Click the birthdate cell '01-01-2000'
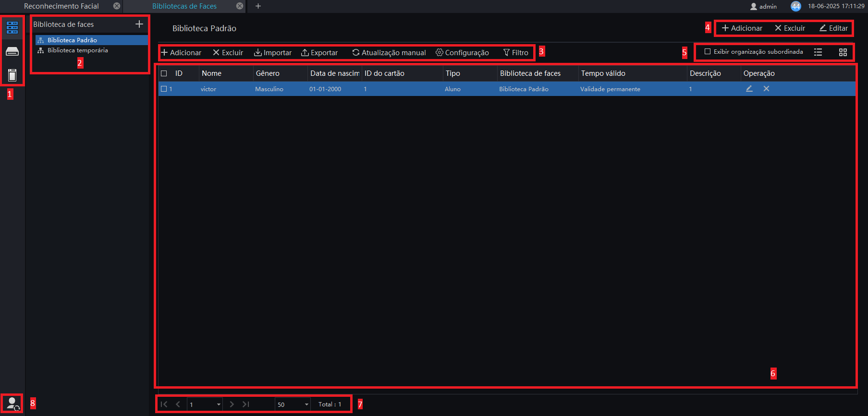 coord(325,89)
